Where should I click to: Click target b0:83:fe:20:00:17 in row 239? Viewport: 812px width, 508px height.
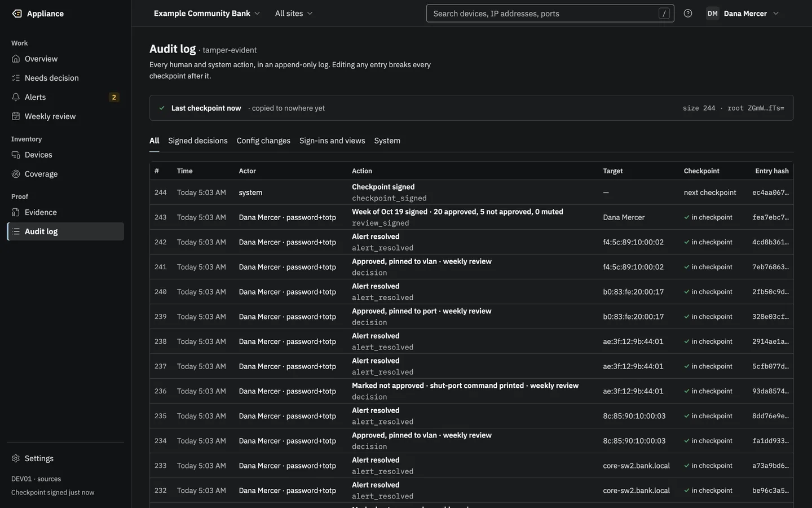[x=633, y=317]
